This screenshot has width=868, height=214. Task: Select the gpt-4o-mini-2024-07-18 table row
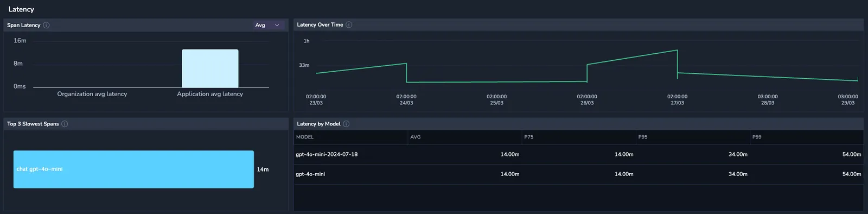578,154
